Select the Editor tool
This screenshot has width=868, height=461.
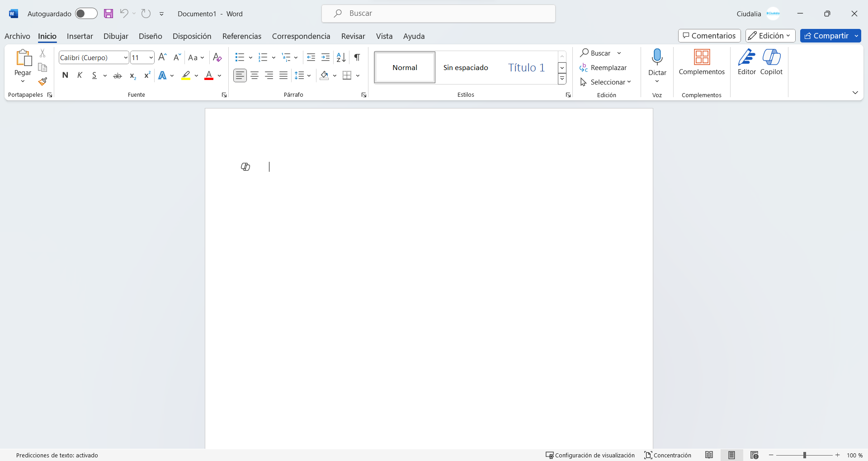pos(746,63)
